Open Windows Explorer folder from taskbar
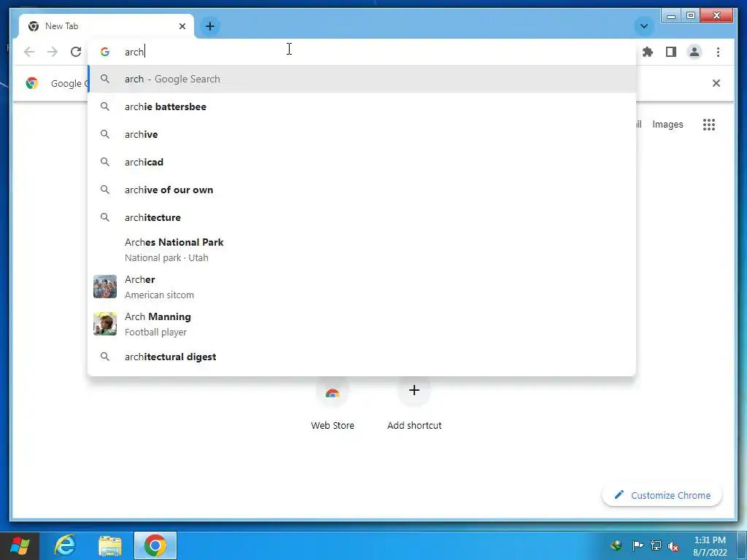 [110, 545]
